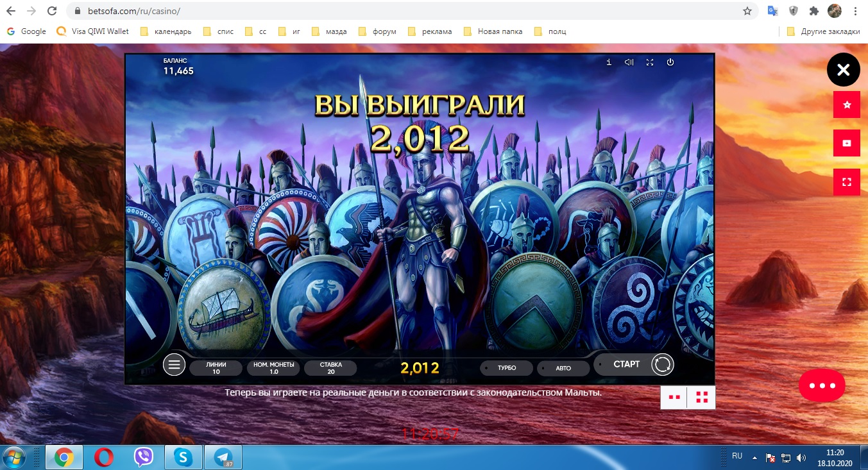Toggle АВТО autoplay mode

click(563, 368)
